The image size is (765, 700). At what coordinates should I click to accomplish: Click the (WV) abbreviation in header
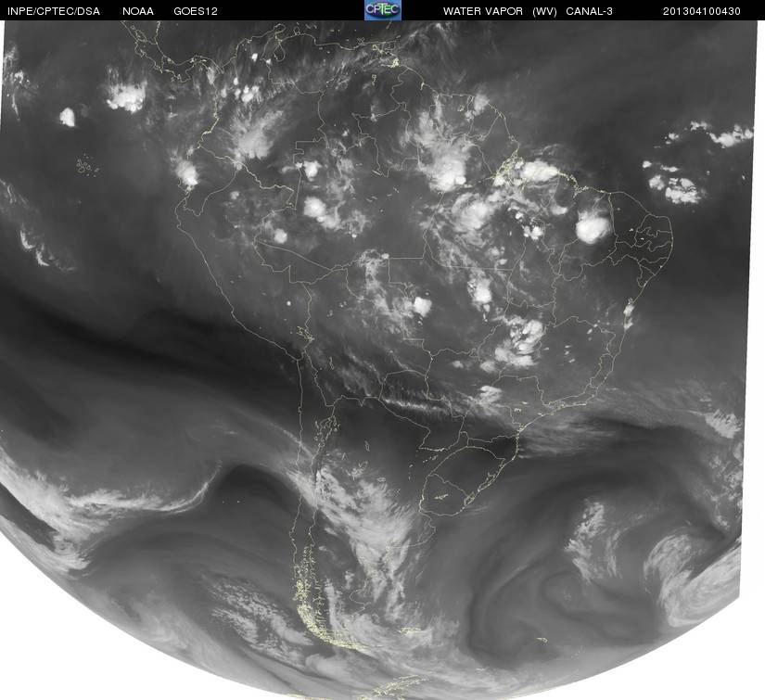(x=544, y=11)
